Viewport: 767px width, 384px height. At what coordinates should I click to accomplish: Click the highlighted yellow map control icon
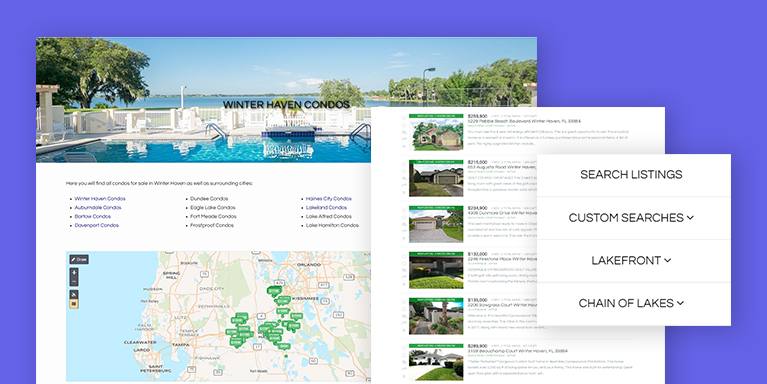(74, 304)
